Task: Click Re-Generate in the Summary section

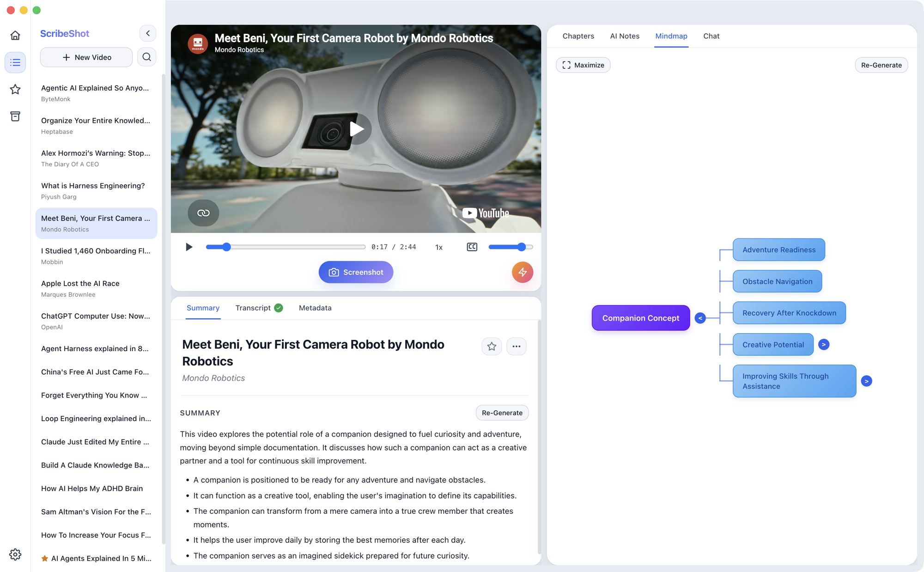Action: 502,413
